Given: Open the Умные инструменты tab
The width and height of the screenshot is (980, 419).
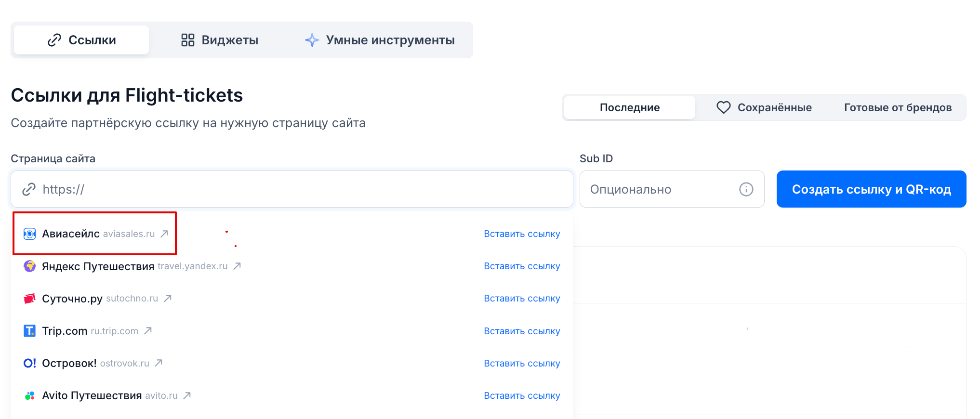Looking at the screenshot, I should pyautogui.click(x=380, y=40).
